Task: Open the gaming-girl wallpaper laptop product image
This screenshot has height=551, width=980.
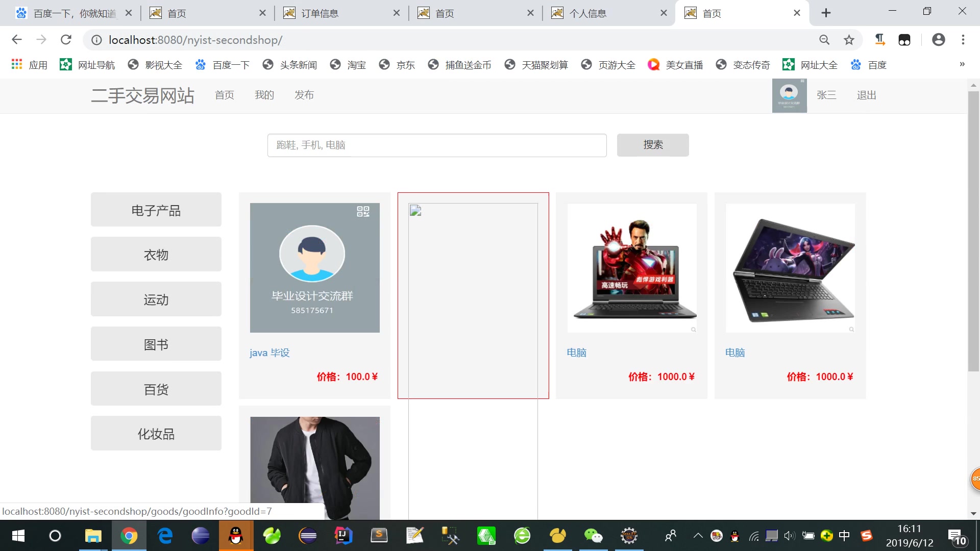Action: pyautogui.click(x=790, y=268)
